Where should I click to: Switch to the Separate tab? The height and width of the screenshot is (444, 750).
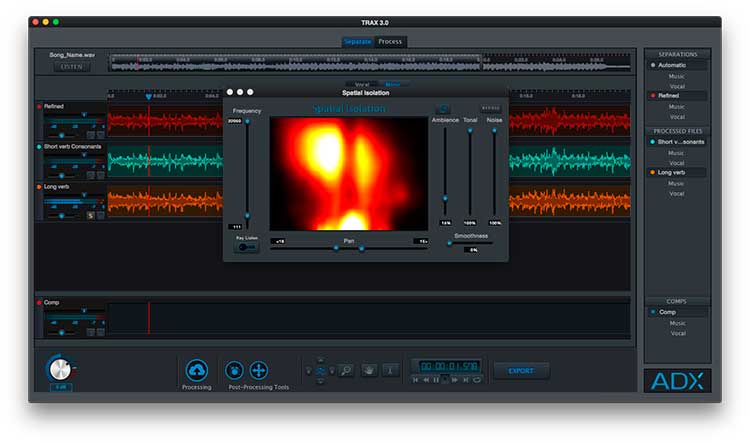click(358, 42)
